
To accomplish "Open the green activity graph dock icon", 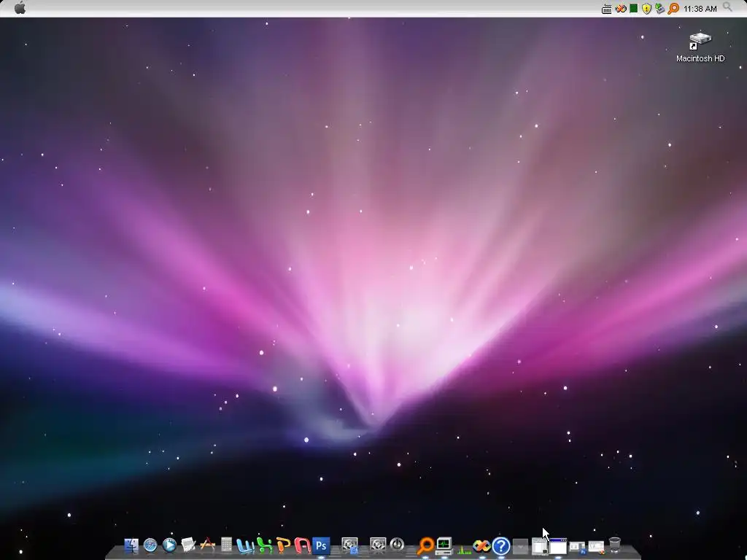I will [x=463, y=548].
